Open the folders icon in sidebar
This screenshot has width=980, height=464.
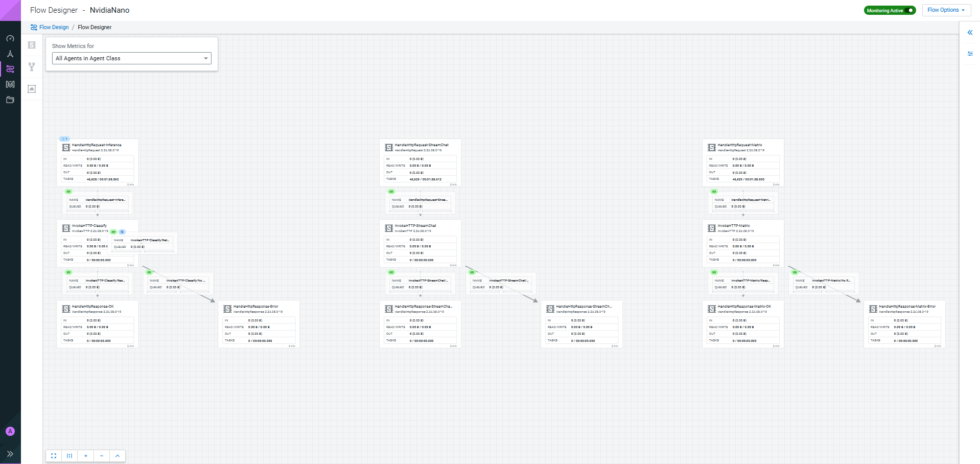click(x=10, y=100)
